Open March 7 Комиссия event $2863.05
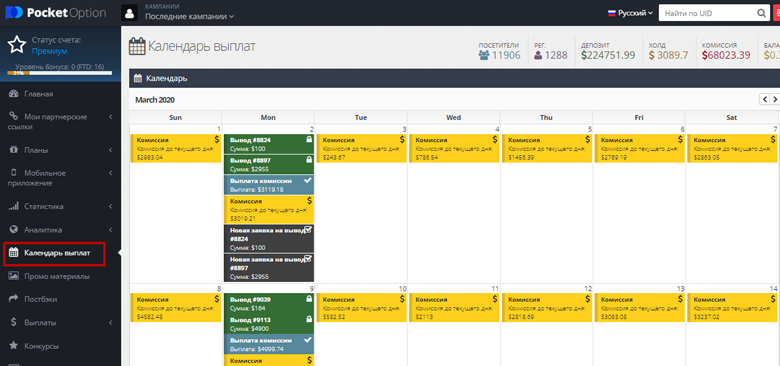 (x=733, y=148)
